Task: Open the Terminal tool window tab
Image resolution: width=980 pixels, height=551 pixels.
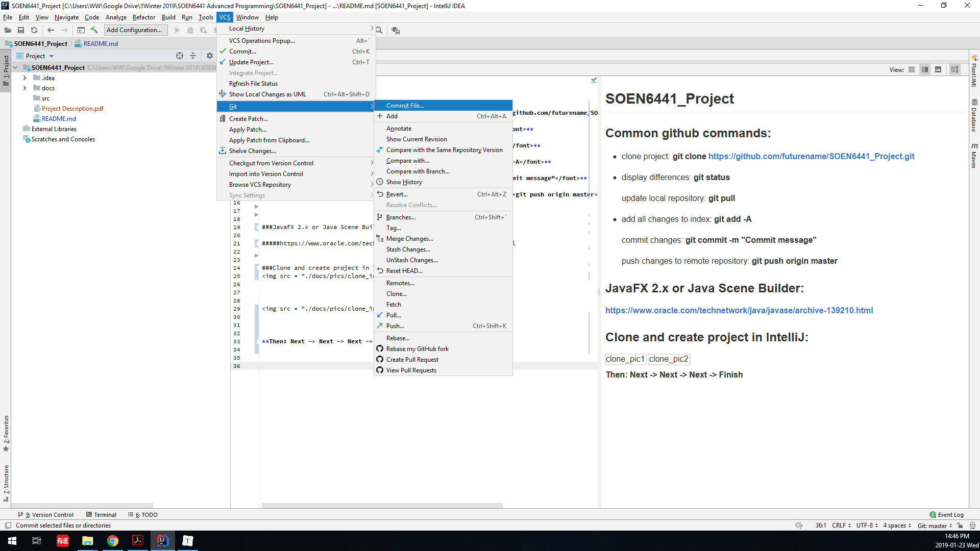Action: [101, 515]
